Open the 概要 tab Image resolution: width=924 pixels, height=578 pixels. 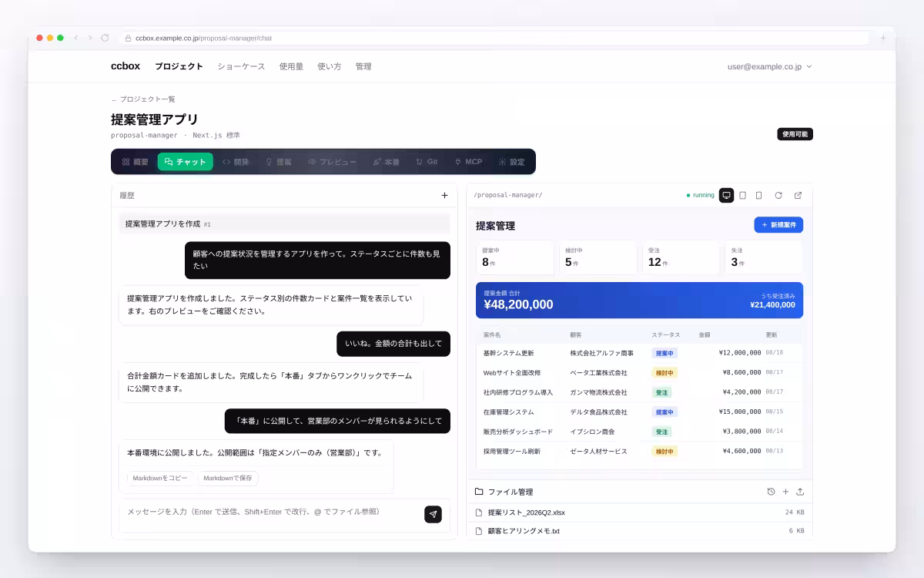(x=135, y=162)
